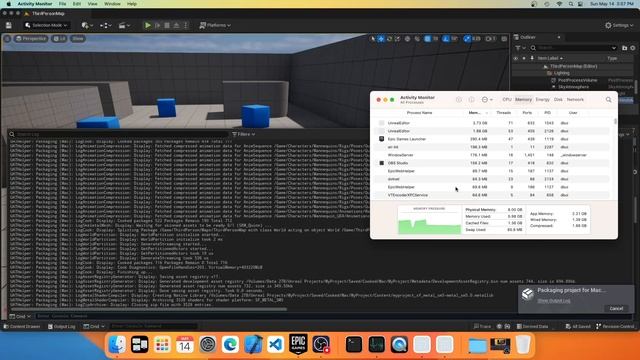Viewport: 640px width, 360px height.
Task: Click the stop process icon in Activity Monitor
Action: point(459,100)
